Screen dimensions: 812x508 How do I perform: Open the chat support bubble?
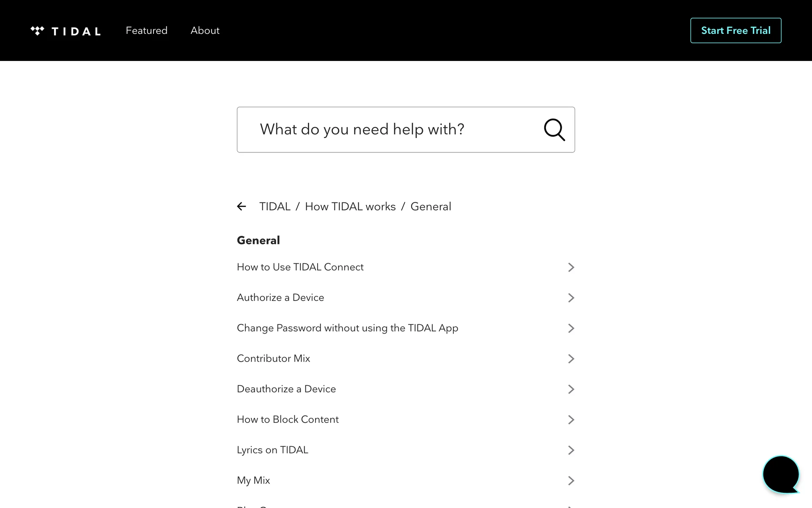click(780, 474)
